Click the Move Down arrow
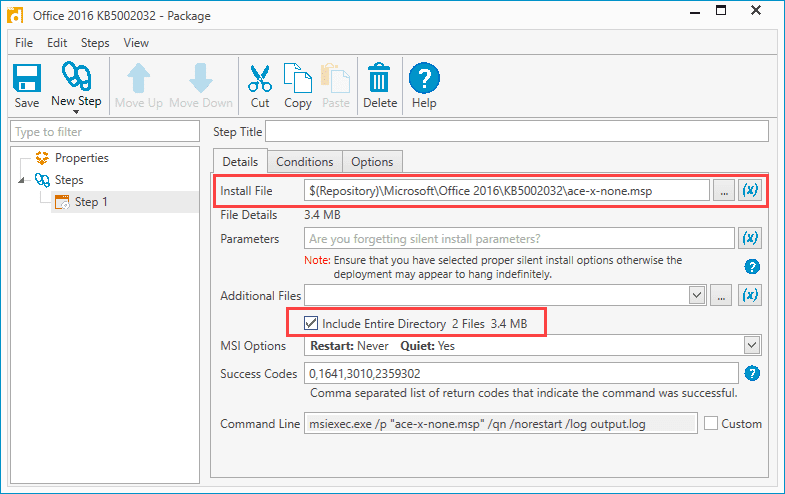The height and width of the screenshot is (494, 785). pyautogui.click(x=201, y=78)
